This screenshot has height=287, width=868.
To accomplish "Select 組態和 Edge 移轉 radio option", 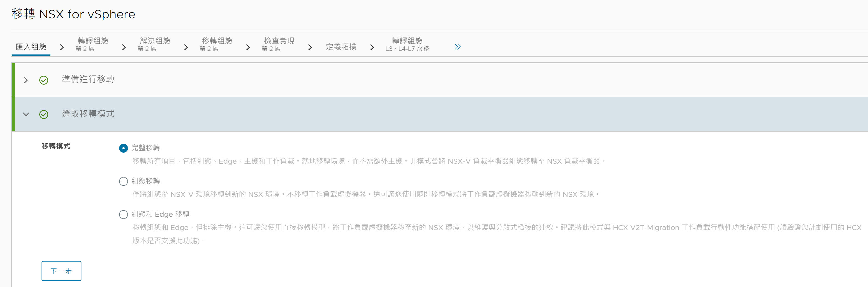I will coord(123,214).
